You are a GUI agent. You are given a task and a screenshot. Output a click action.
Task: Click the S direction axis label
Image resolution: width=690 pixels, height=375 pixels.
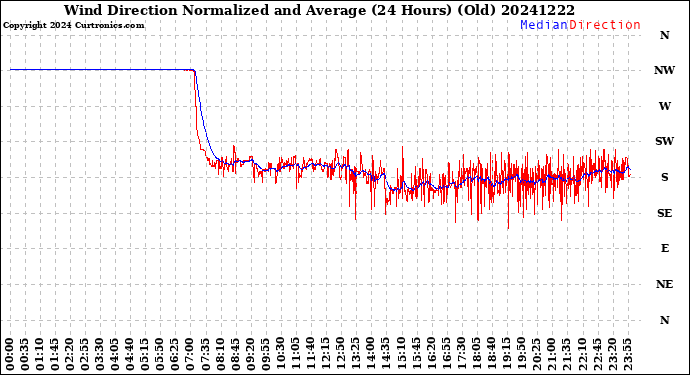pos(664,177)
